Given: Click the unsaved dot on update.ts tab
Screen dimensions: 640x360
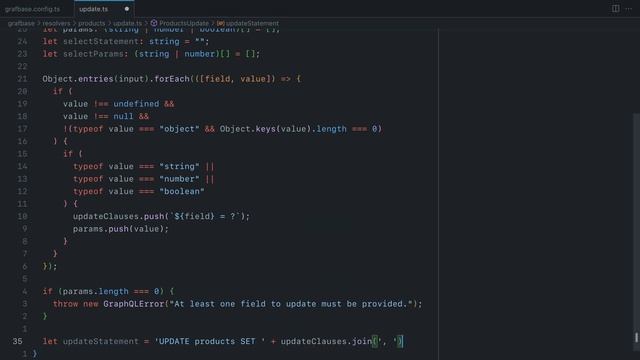Looking at the screenshot, I should 127,9.
